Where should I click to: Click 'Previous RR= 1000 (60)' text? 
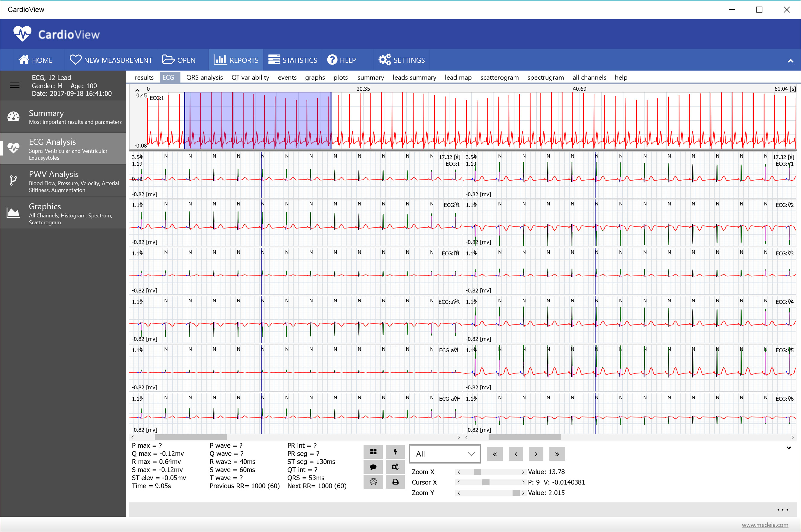coord(245,486)
